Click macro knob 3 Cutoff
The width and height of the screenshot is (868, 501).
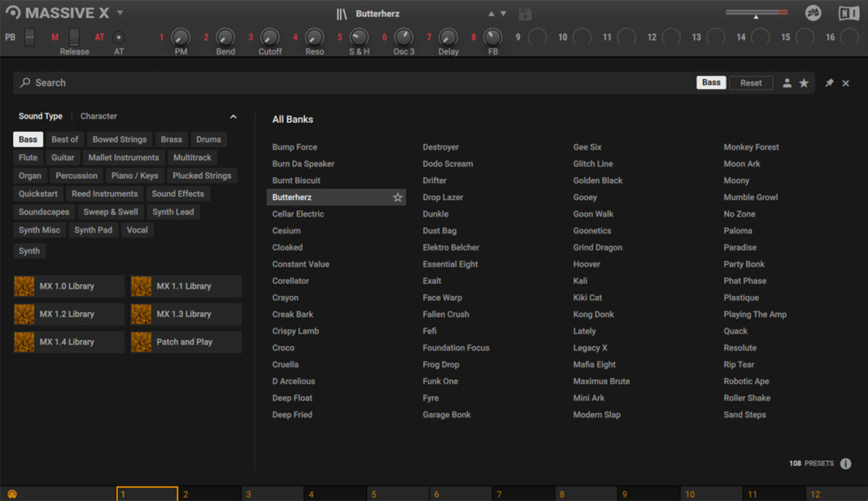[270, 38]
